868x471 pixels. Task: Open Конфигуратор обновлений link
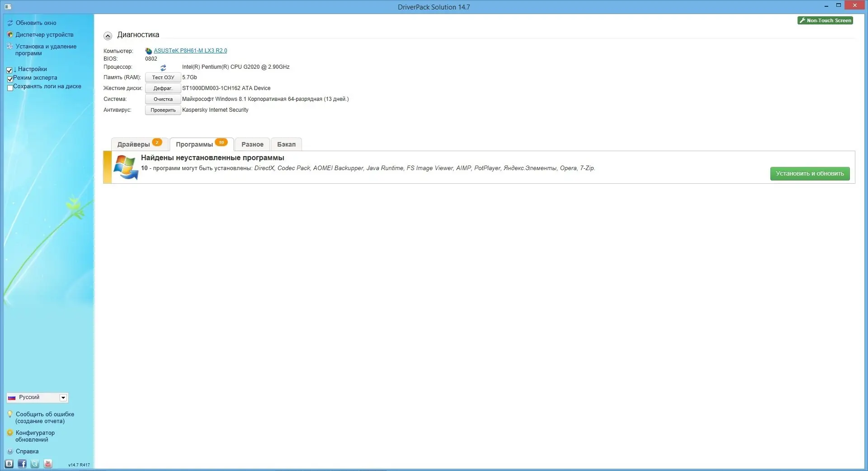[35, 436]
